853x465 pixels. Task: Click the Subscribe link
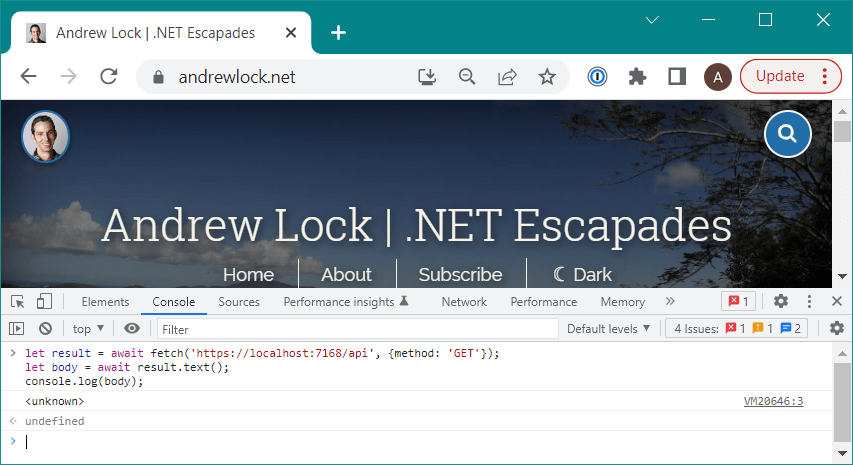[x=460, y=275]
